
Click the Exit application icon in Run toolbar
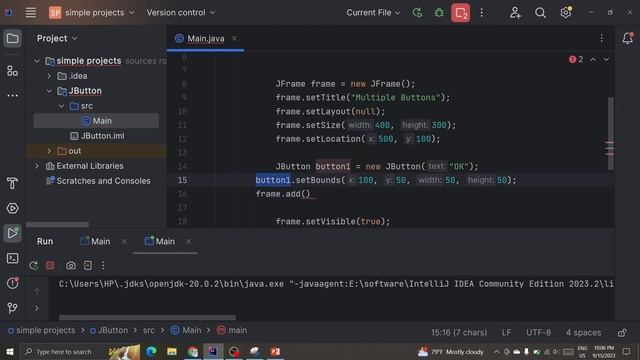87,266
